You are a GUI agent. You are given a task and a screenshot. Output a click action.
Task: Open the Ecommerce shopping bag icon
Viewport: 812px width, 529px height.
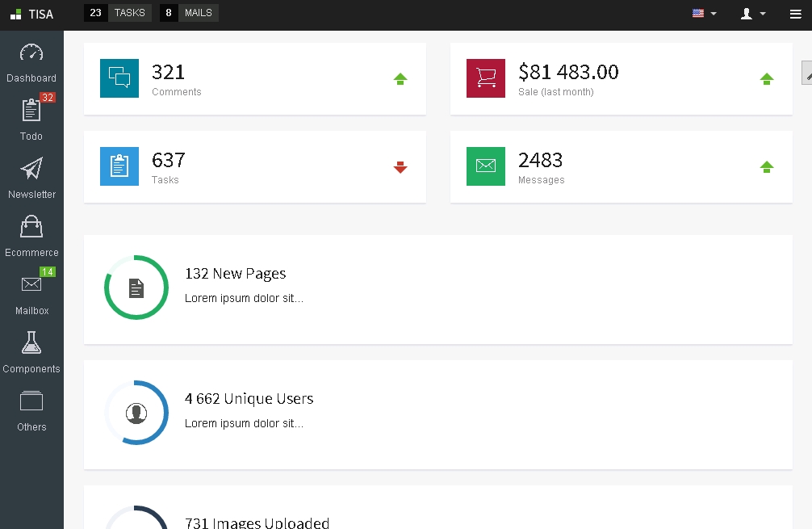click(x=31, y=227)
